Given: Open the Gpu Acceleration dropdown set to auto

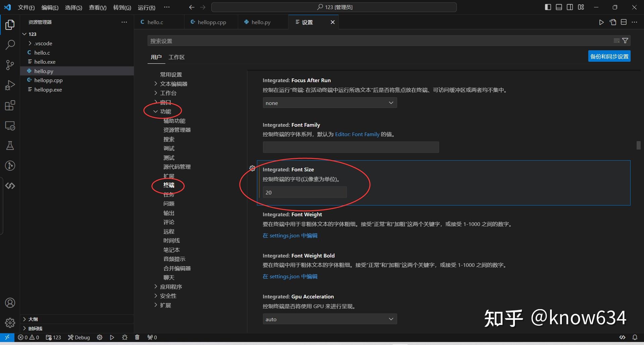Looking at the screenshot, I should tap(330, 319).
